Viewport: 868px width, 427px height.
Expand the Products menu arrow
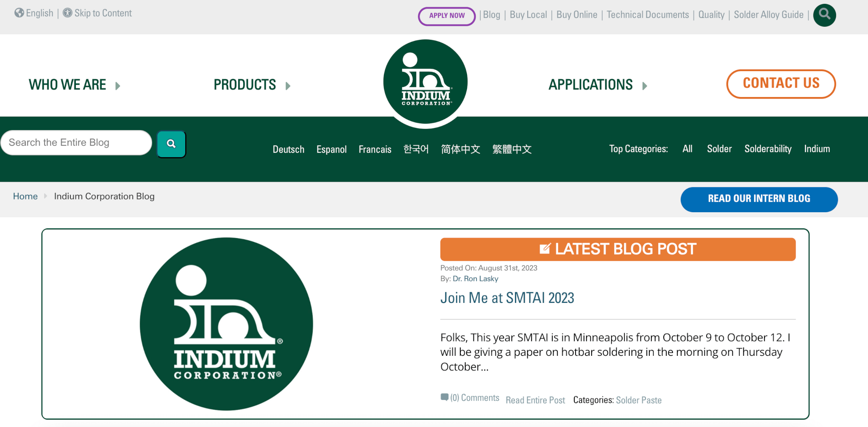click(288, 86)
